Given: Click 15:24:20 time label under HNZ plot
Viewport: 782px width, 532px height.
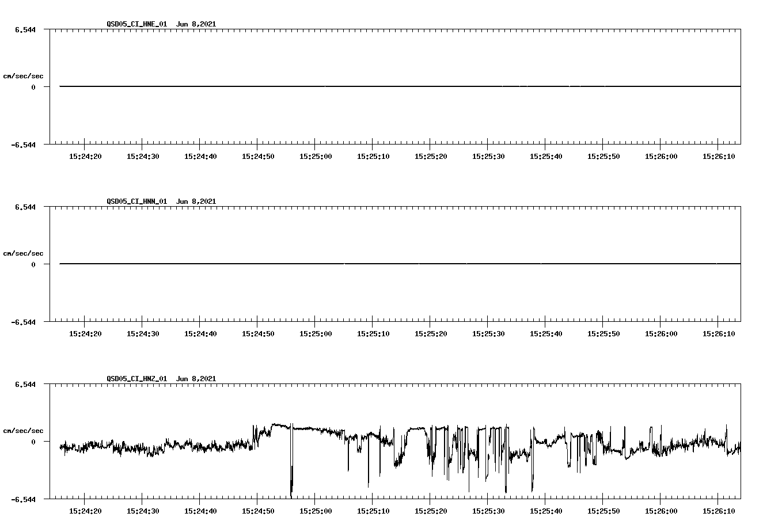Looking at the screenshot, I should click(x=85, y=511).
